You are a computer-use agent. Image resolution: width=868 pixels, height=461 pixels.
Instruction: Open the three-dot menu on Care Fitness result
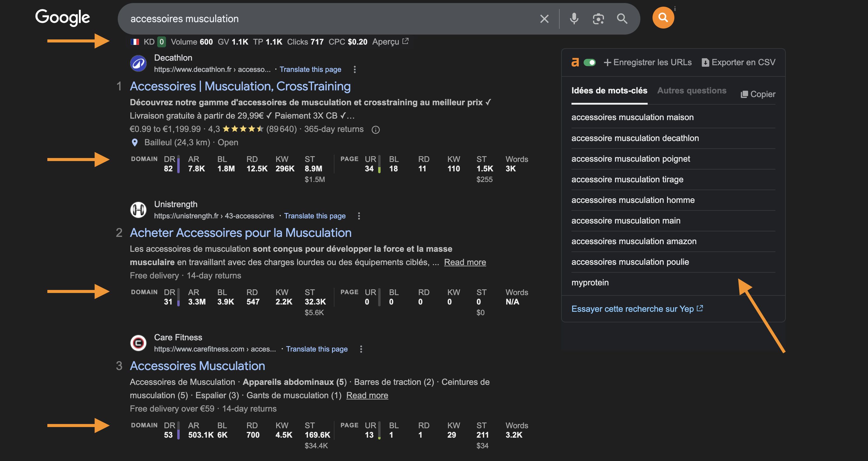point(361,349)
